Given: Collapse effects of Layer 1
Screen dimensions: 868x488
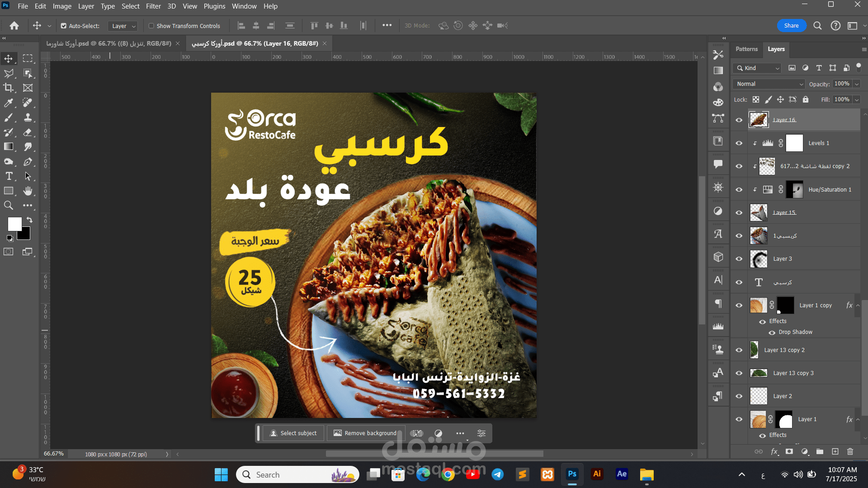Looking at the screenshot, I should coord(858,419).
